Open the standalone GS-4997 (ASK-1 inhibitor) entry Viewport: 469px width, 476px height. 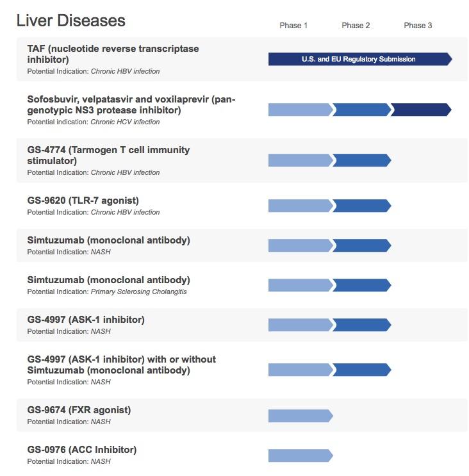(x=86, y=320)
